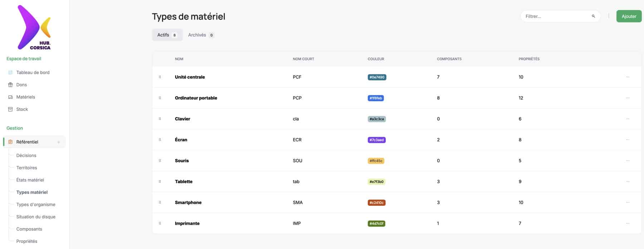This screenshot has width=644, height=249.
Task: Click the drag handle on Imprimante row
Action: tap(160, 223)
